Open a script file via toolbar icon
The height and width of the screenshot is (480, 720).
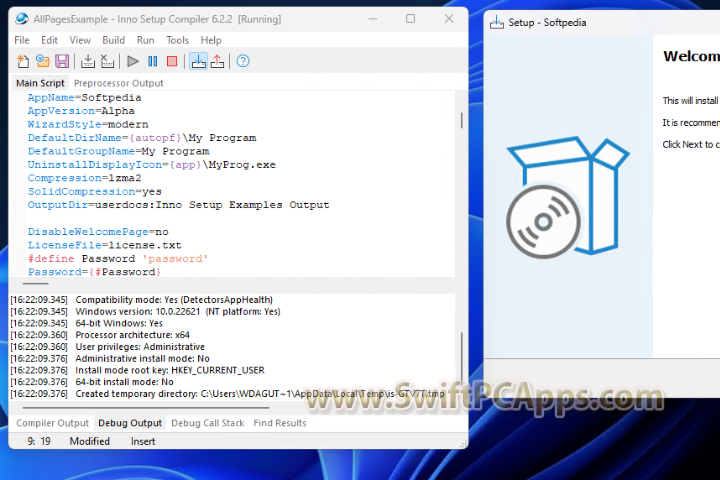coord(42,61)
